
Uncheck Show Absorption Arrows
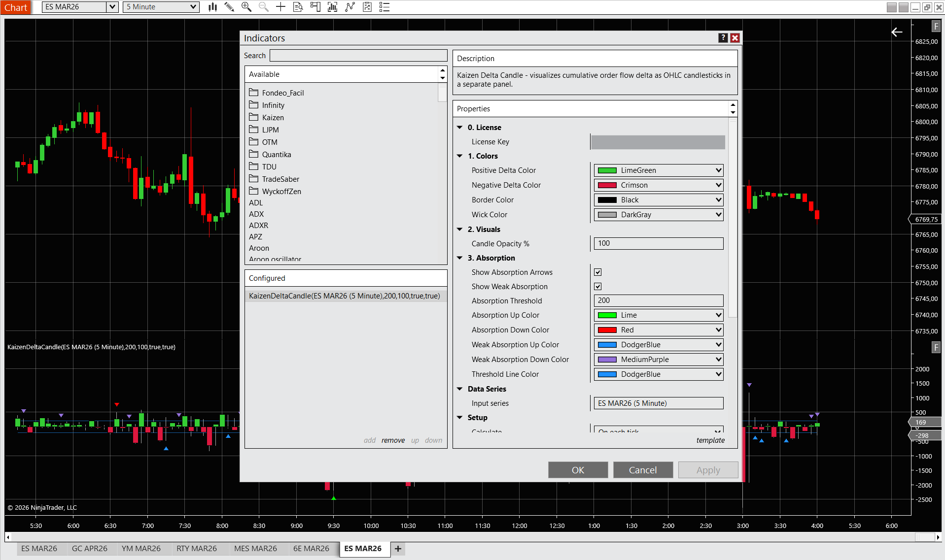pos(597,272)
